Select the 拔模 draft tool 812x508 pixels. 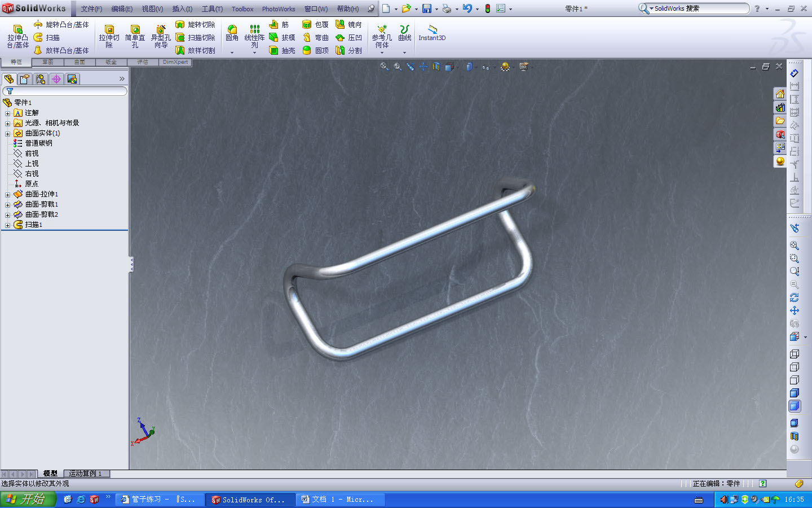(x=282, y=37)
